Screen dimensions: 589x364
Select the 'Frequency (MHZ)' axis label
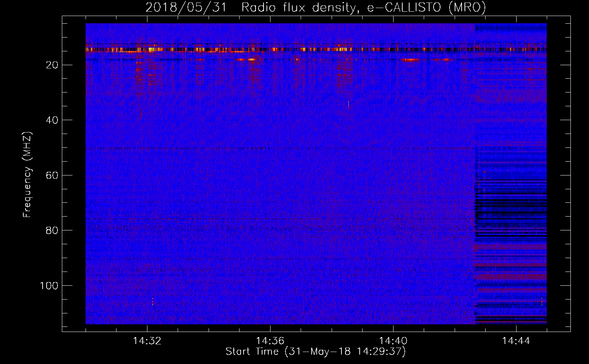(x=27, y=174)
